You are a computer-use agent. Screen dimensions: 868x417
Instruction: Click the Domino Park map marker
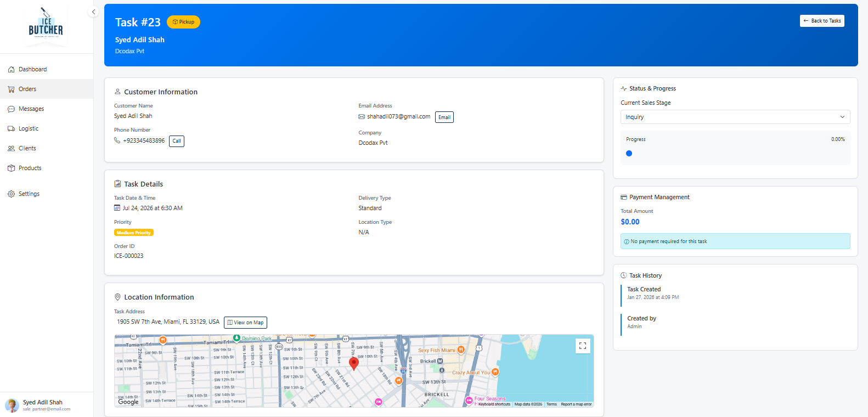pyautogui.click(x=237, y=338)
